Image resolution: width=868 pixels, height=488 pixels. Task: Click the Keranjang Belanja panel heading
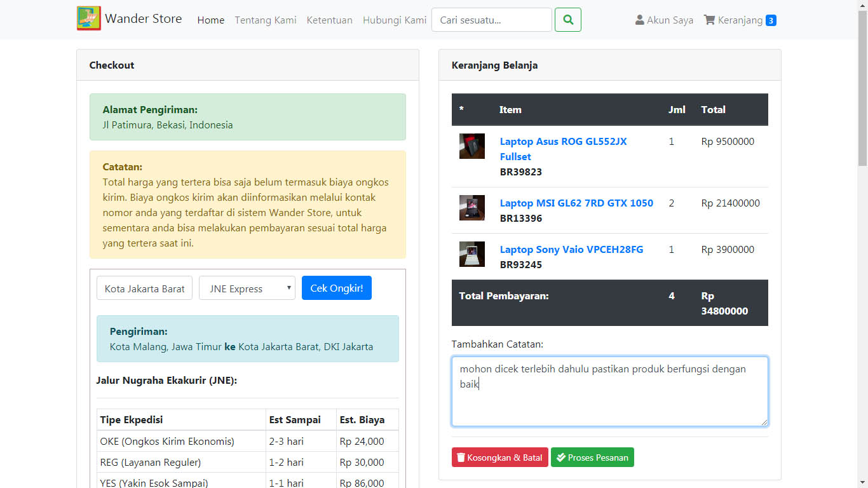coord(495,65)
